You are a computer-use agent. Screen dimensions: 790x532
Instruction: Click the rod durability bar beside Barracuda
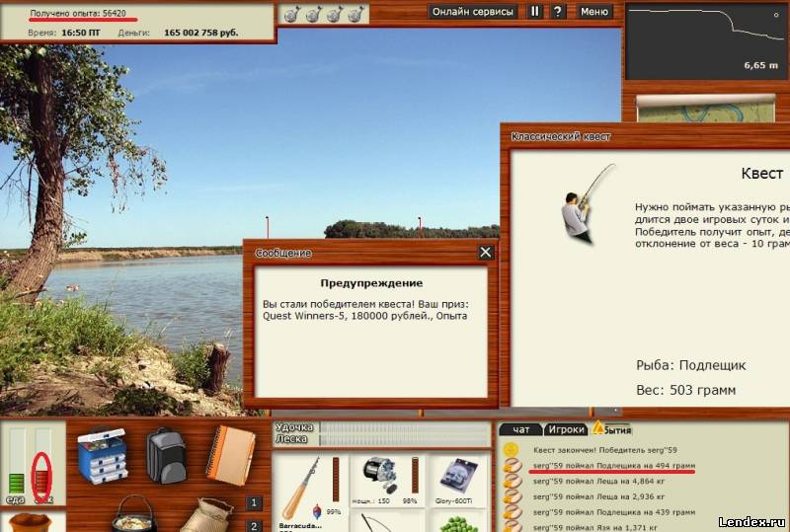coord(336,480)
